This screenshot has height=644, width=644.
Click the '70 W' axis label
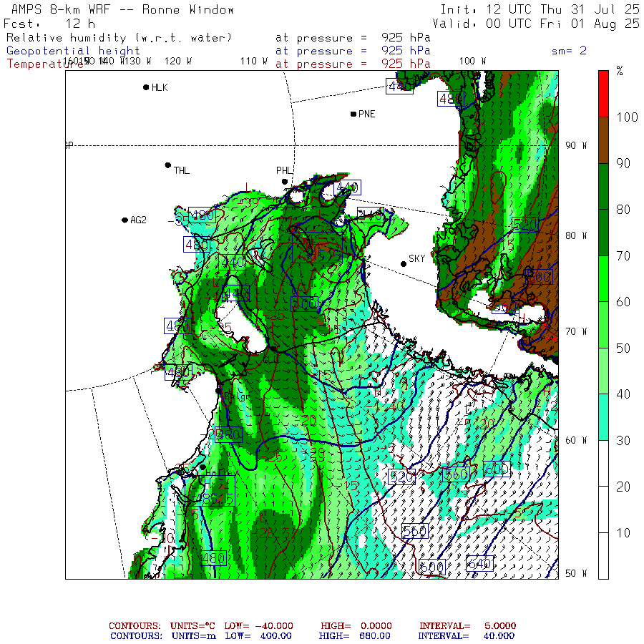(x=576, y=331)
